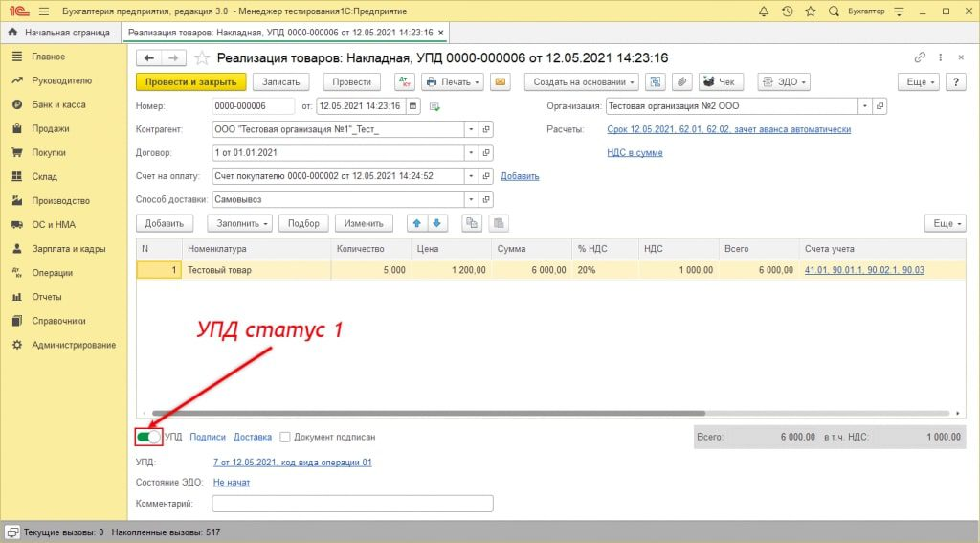Open notifications bell icon in title bar
This screenshot has height=543, width=980.
(x=763, y=11)
